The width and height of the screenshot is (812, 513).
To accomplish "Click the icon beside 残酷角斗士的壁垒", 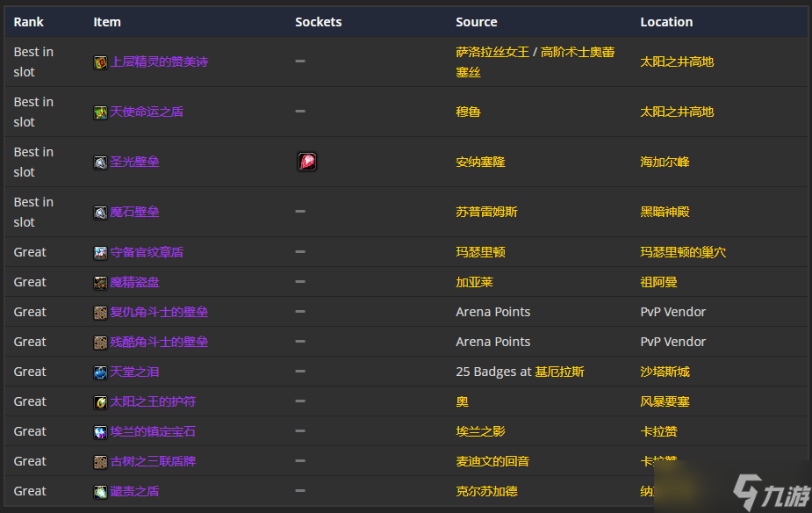I will pos(100,343).
